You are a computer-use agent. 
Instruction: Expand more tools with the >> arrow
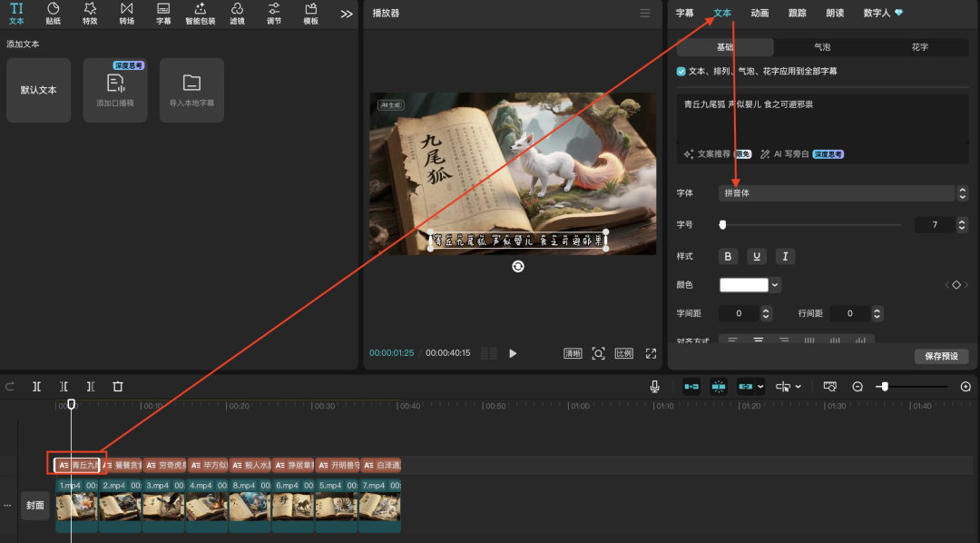pyautogui.click(x=347, y=14)
